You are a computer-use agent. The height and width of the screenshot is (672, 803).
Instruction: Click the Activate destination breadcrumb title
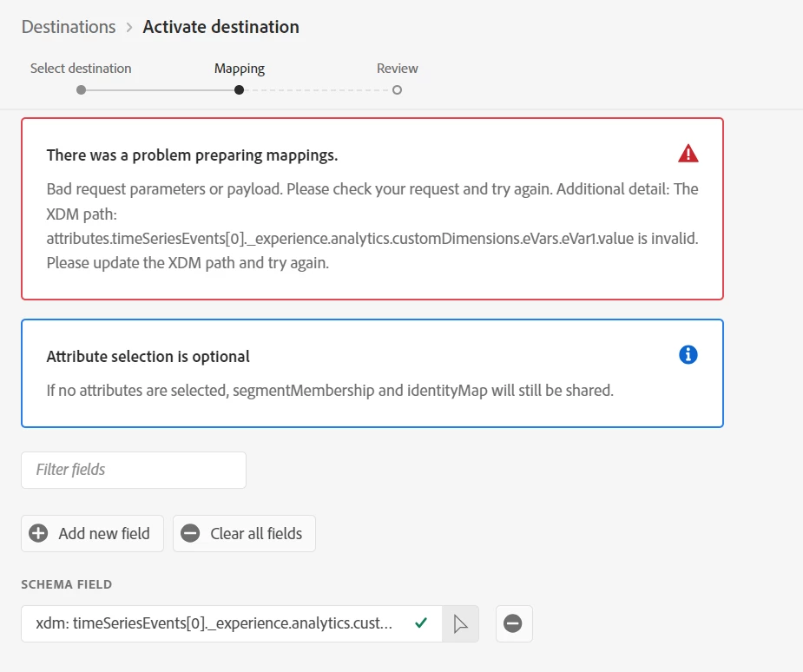coord(220,27)
